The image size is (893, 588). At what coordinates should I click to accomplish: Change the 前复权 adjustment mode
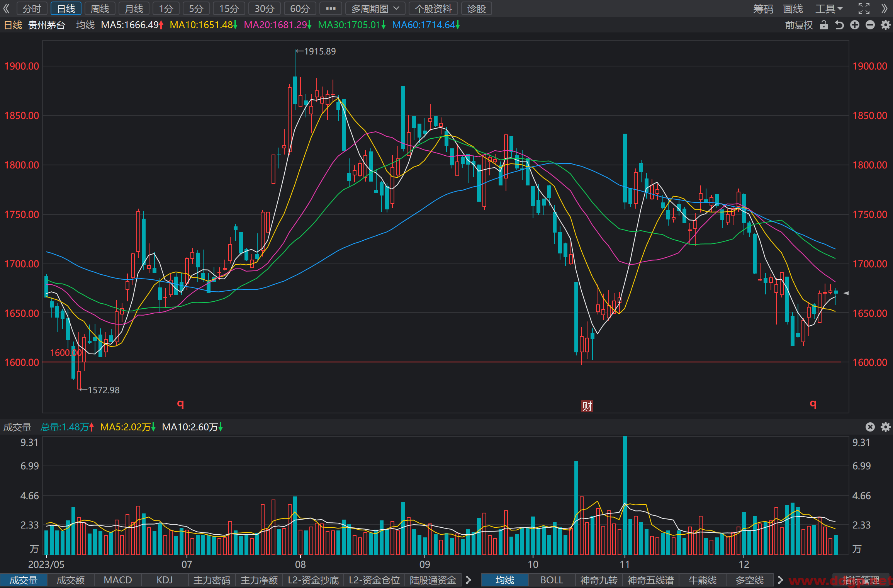tap(799, 25)
